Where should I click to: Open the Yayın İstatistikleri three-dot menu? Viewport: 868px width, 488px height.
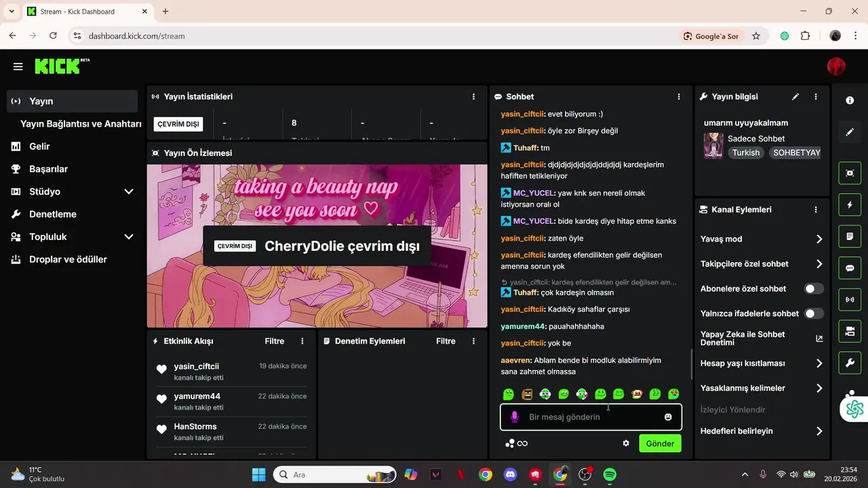coord(473,97)
